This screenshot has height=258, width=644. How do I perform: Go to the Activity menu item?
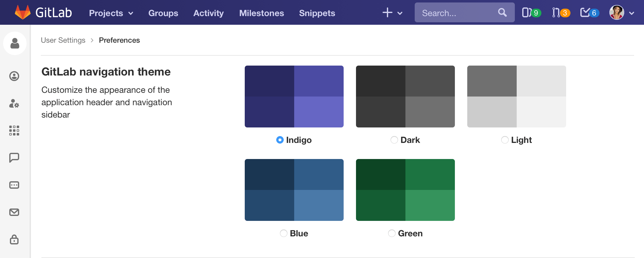click(209, 13)
